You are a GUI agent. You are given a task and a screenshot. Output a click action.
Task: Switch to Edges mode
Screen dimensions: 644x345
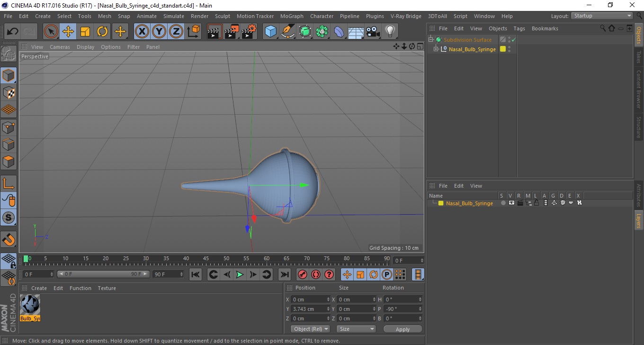pos(9,144)
